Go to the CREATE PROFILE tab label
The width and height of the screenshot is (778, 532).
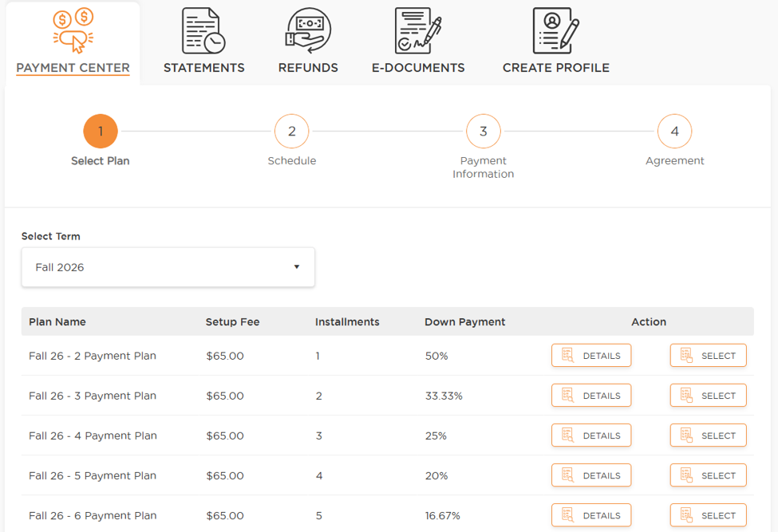(x=555, y=68)
